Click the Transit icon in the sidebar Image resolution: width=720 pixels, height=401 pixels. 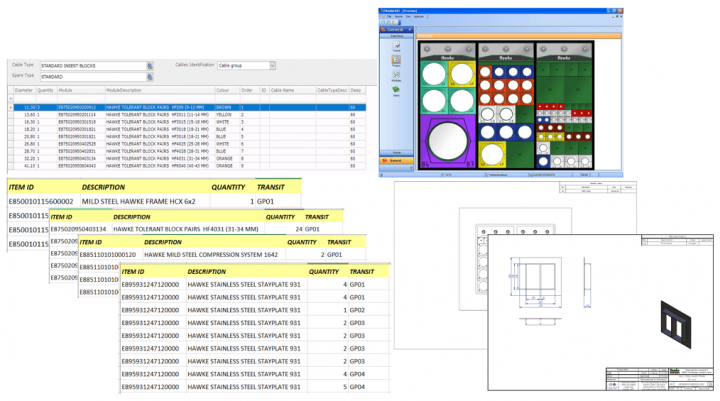click(397, 46)
